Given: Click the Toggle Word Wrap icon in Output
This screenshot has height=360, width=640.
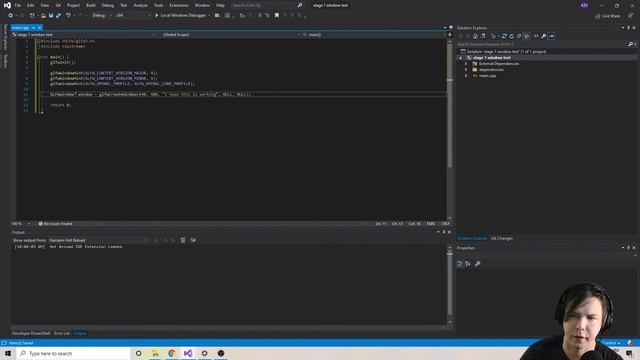Looking at the screenshot, I should (x=193, y=240).
